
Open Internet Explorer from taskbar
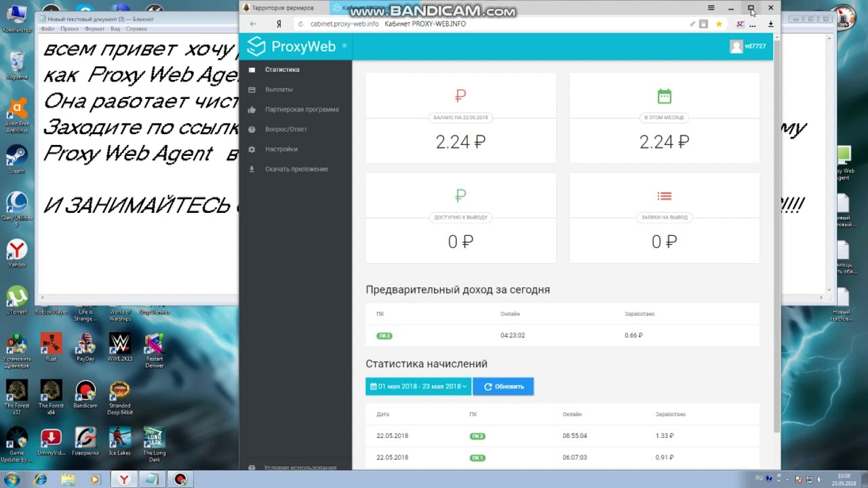click(x=40, y=479)
